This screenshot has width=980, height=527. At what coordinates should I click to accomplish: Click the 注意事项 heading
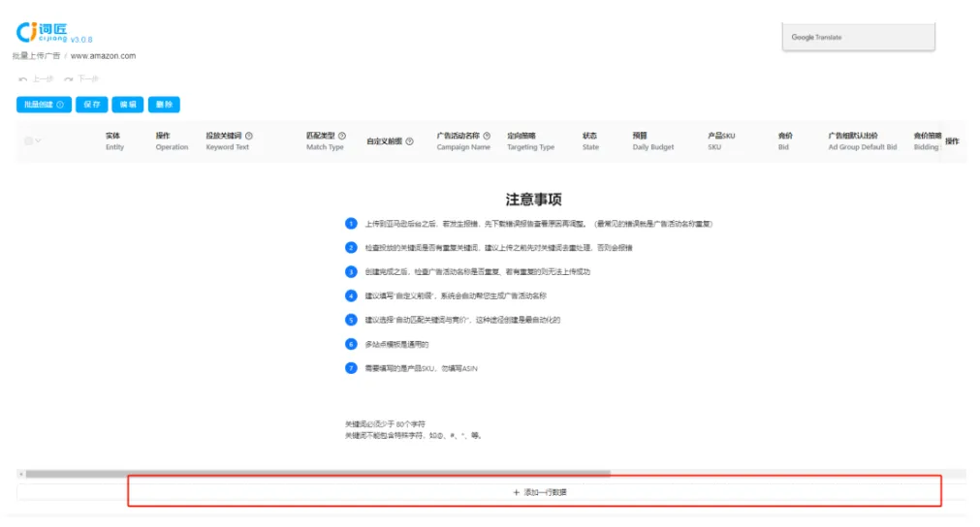click(x=534, y=200)
